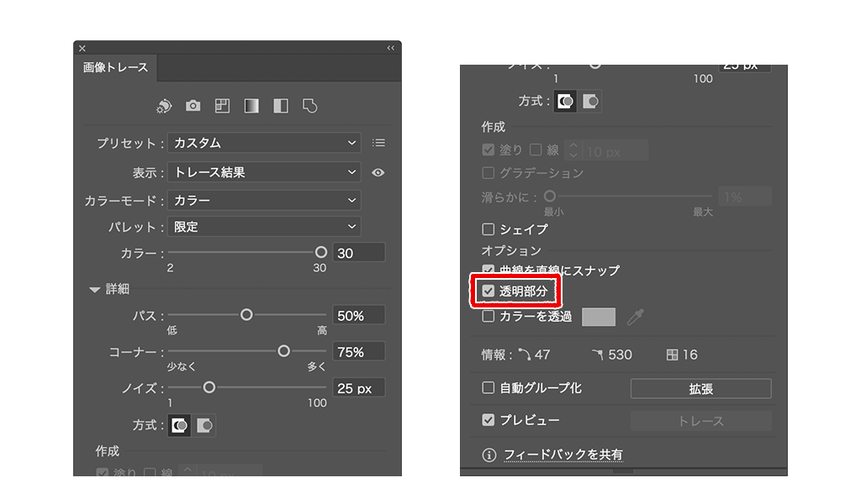Uncheck the プレビュー checkbox

(489, 420)
